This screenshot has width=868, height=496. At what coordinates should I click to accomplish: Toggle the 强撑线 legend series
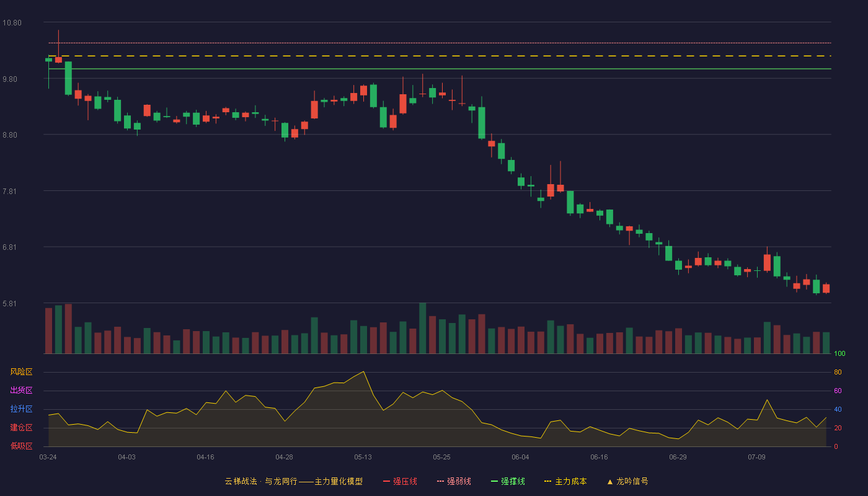point(508,481)
